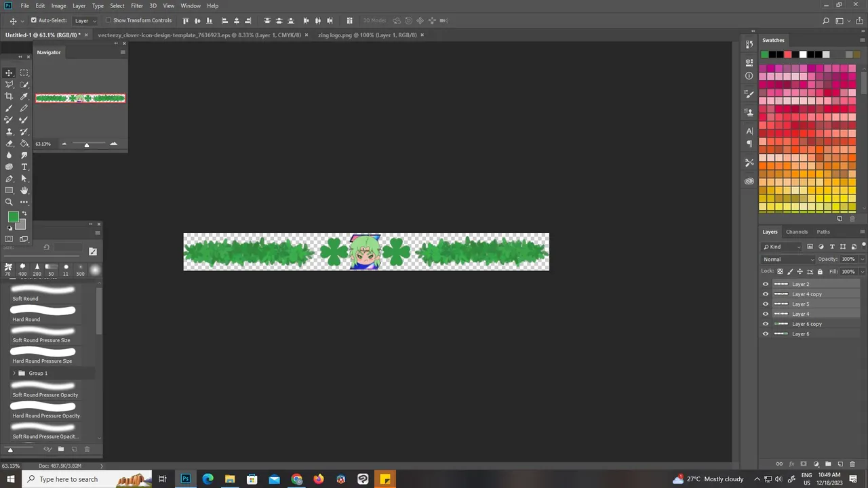Select the Zoom tool

tap(9, 202)
